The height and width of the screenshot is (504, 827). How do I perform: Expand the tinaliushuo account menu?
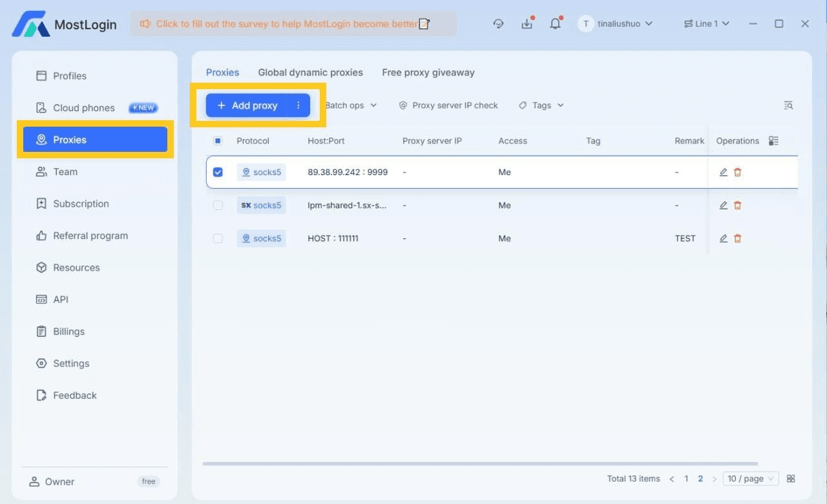pyautogui.click(x=615, y=24)
